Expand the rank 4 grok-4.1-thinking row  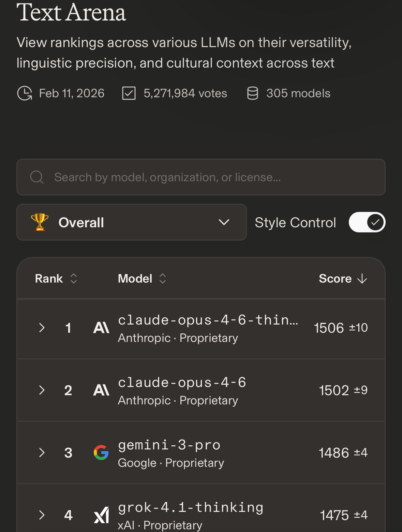coord(42,515)
